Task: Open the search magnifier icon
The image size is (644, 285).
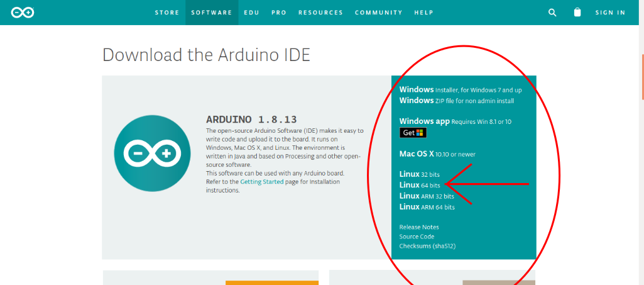Action: pyautogui.click(x=552, y=13)
